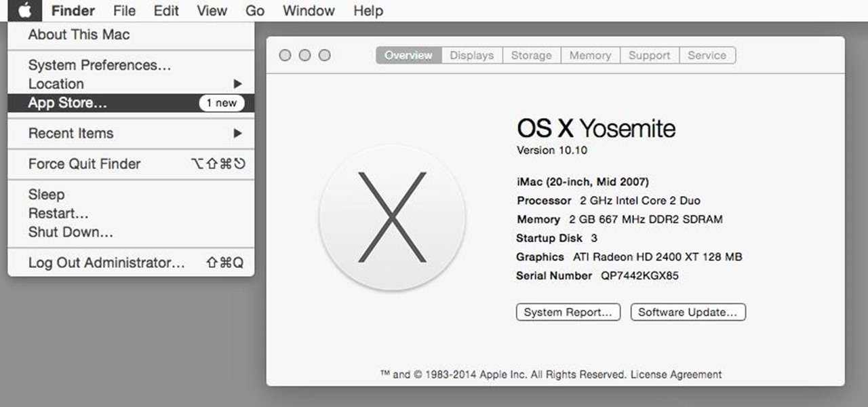Click 'iMac (20-inch, Mid 2007)' text
Image resolution: width=868 pixels, height=407 pixels.
coord(583,182)
